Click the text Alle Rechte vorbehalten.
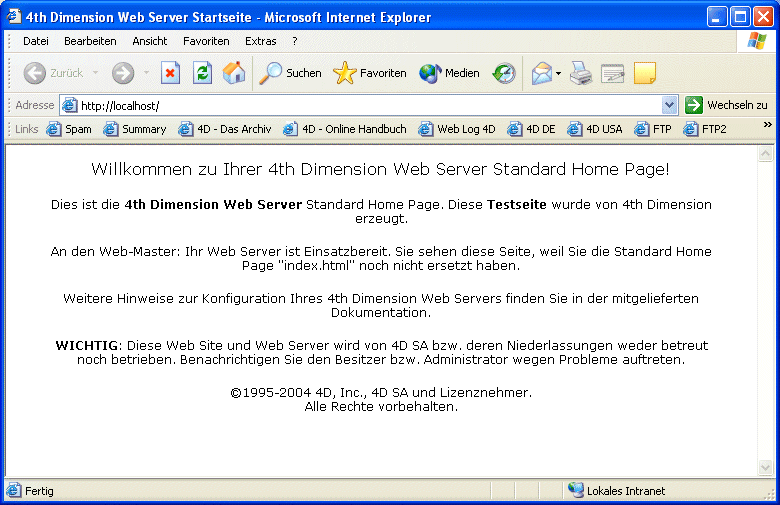 tap(381, 406)
